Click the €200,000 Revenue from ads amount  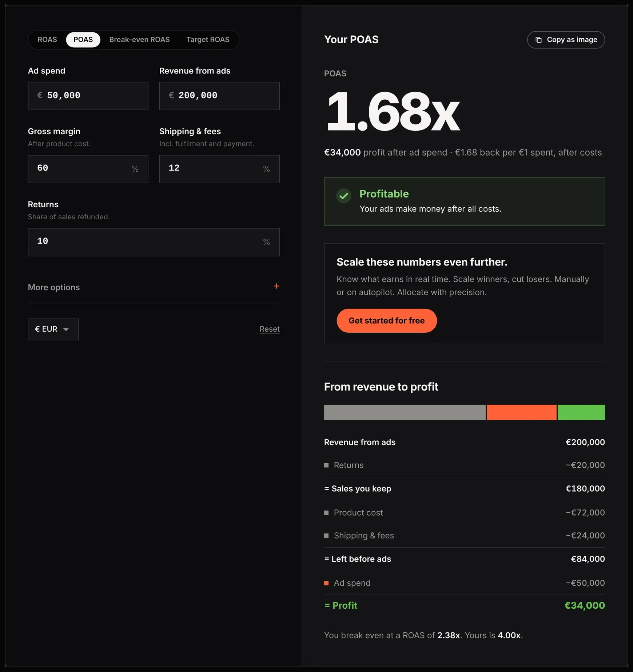(585, 443)
